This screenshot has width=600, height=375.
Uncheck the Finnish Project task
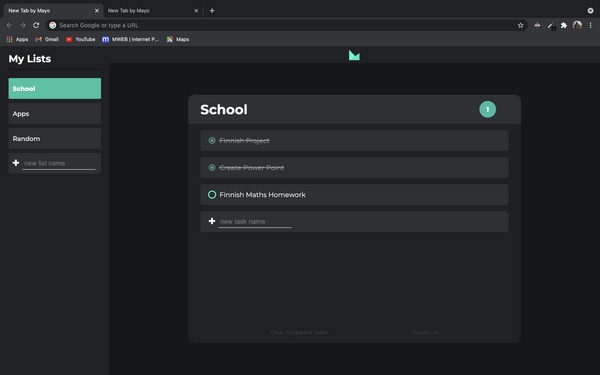coord(212,140)
